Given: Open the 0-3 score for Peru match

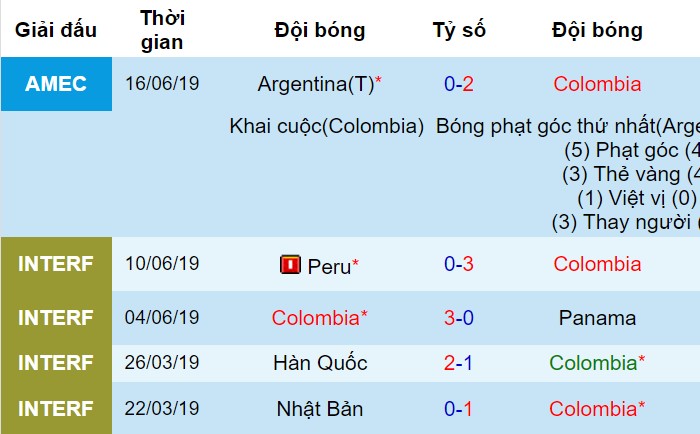Looking at the screenshot, I should [x=458, y=264].
